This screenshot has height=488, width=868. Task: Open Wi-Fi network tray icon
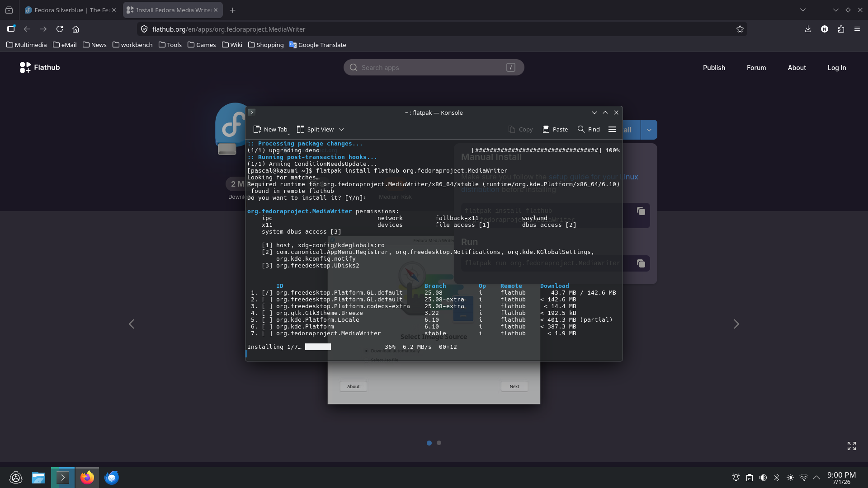point(804,478)
